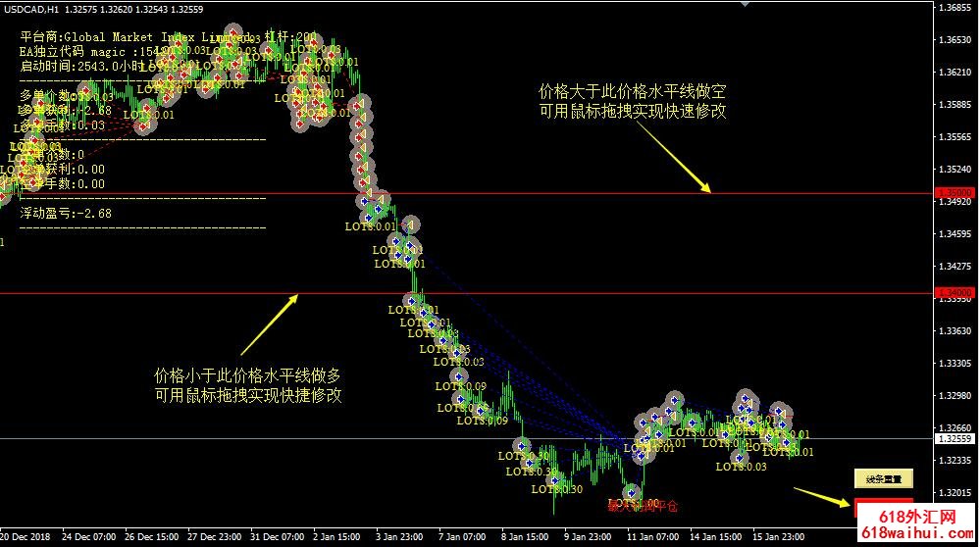The height and width of the screenshot is (547, 980).
Task: Click the 1.35565 price scale label
Action: (x=955, y=137)
